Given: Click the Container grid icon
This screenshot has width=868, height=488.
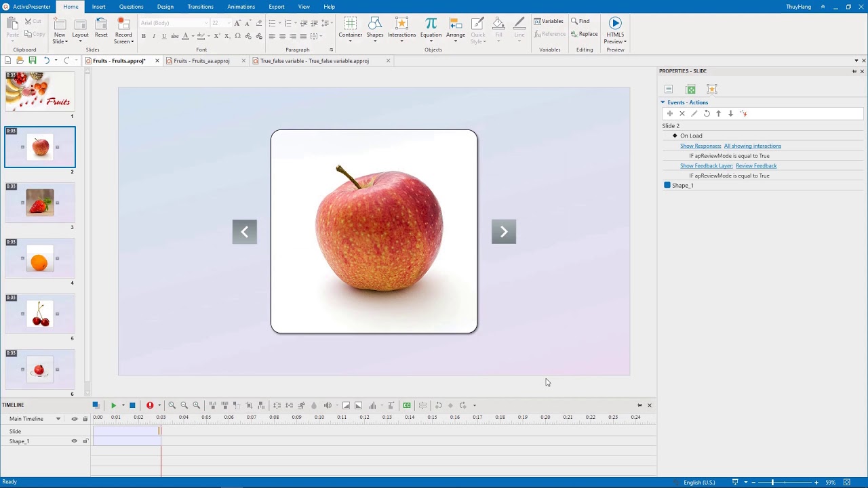Looking at the screenshot, I should 350,24.
